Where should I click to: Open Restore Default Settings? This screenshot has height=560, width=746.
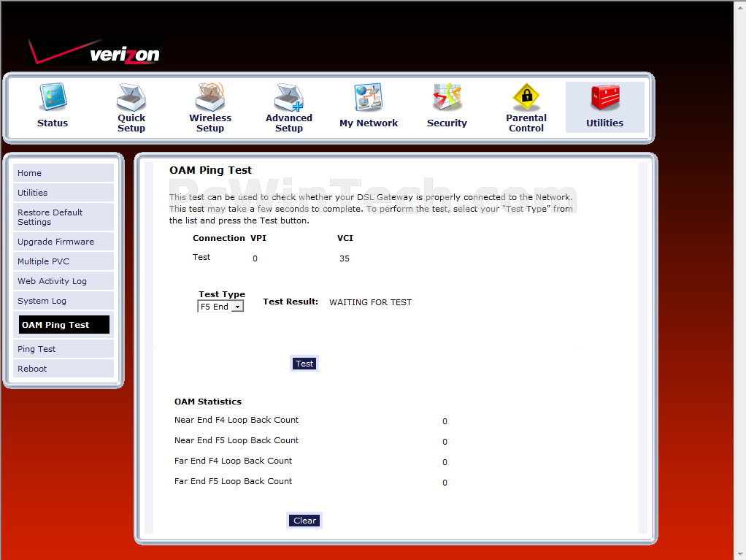[x=64, y=217]
